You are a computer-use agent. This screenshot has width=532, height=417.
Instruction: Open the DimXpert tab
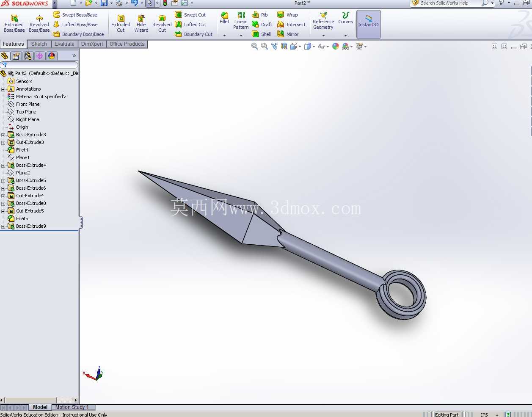pyautogui.click(x=92, y=44)
